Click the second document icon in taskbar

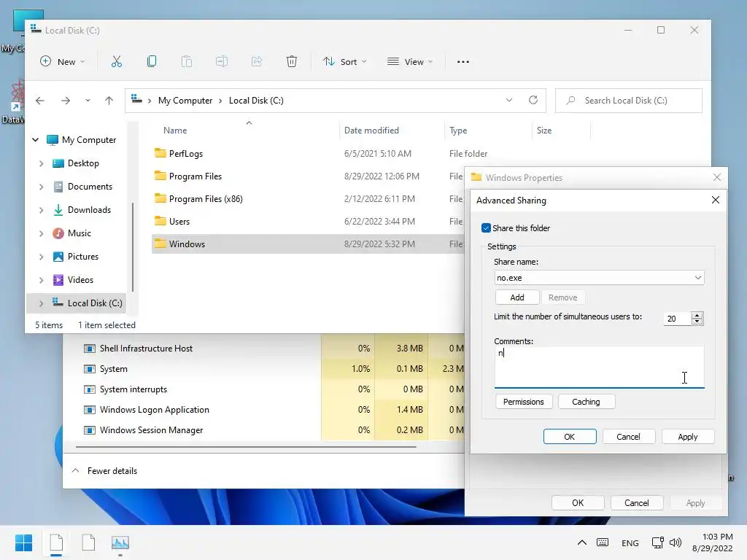click(88, 542)
